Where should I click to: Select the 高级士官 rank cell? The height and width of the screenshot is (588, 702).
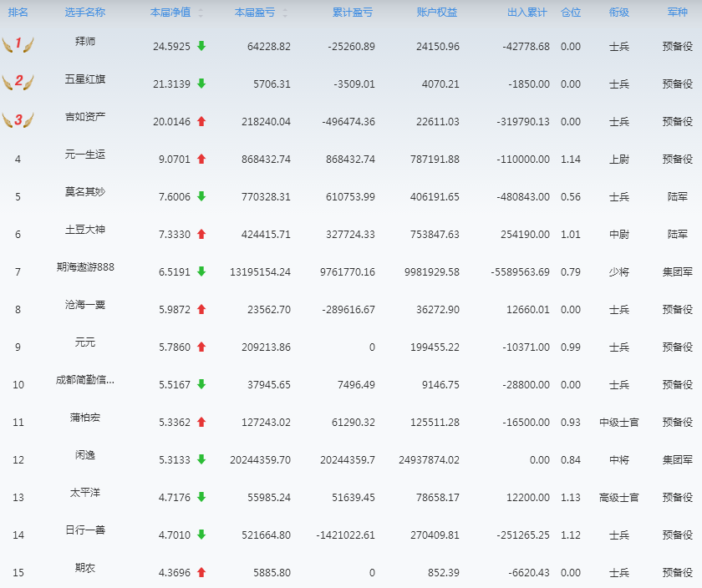(x=619, y=498)
